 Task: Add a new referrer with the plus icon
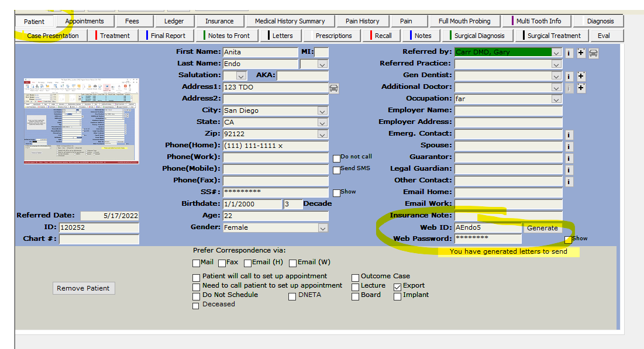[x=581, y=53]
